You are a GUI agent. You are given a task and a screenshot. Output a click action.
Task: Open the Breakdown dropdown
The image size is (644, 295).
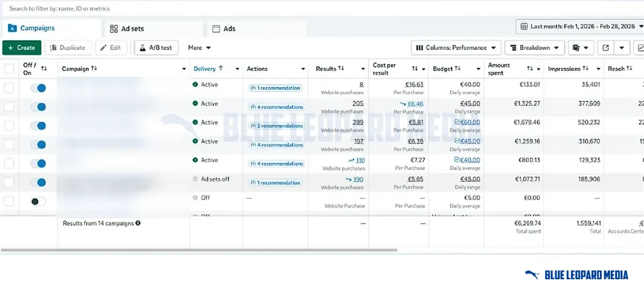535,48
